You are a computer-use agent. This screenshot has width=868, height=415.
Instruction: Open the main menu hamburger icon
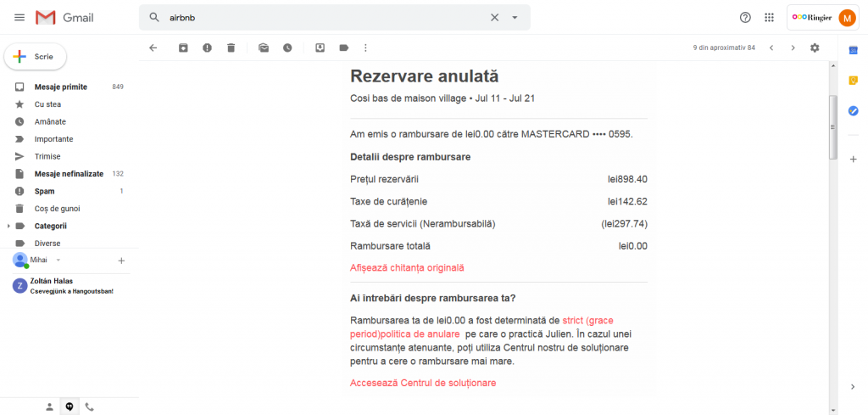pos(19,17)
